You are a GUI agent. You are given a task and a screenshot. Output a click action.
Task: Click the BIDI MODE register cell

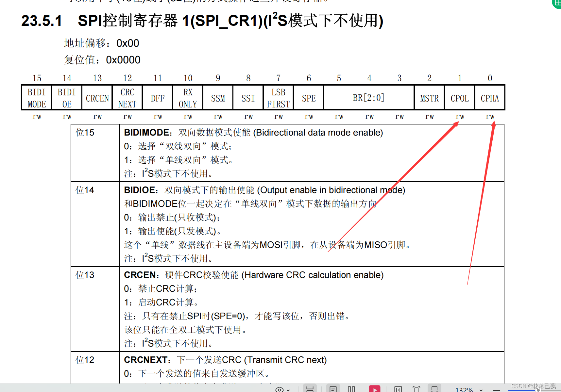37,98
